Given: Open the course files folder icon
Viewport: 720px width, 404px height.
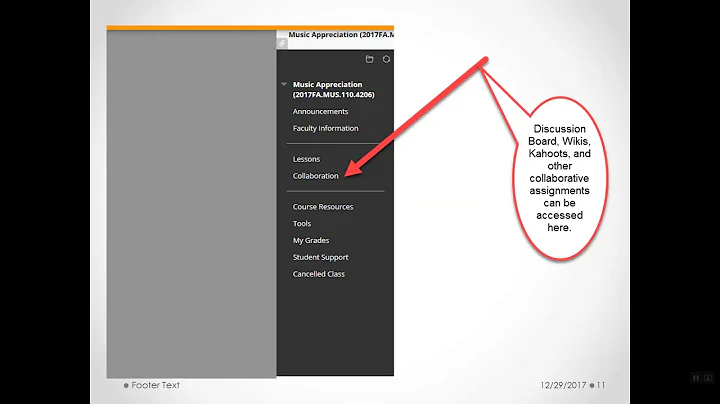Looking at the screenshot, I should tap(369, 59).
